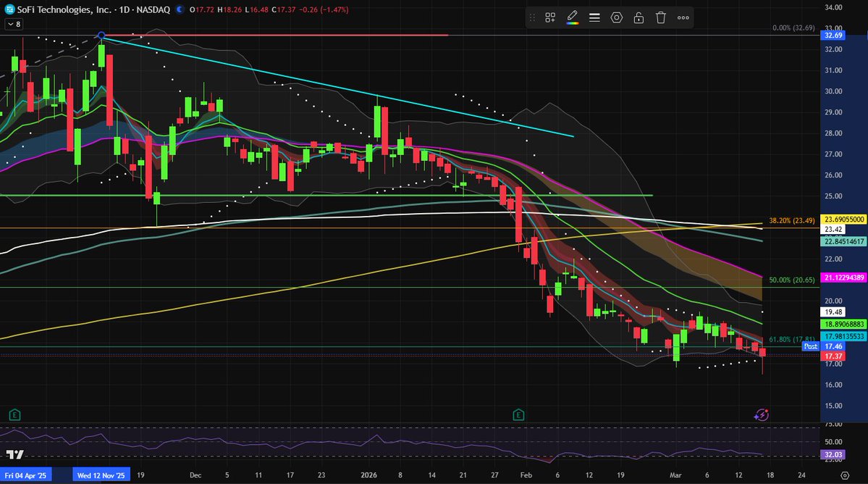
Task: Select the trendline anchor point circle
Action: [x=101, y=36]
